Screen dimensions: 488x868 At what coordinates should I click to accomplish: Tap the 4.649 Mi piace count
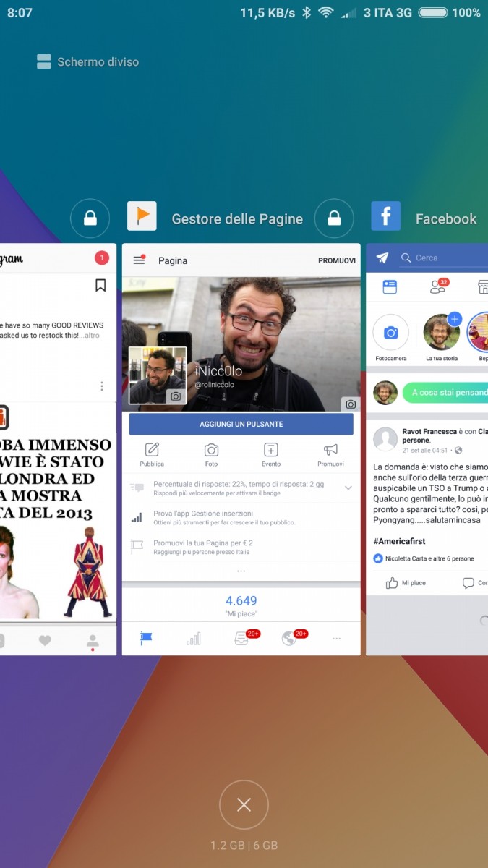pyautogui.click(x=241, y=605)
